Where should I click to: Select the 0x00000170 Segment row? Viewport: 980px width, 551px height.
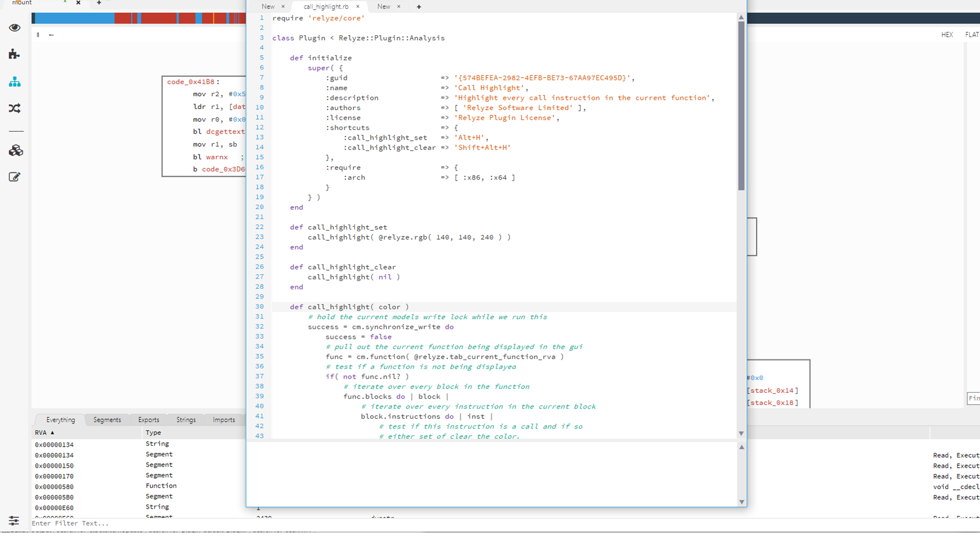(x=139, y=476)
